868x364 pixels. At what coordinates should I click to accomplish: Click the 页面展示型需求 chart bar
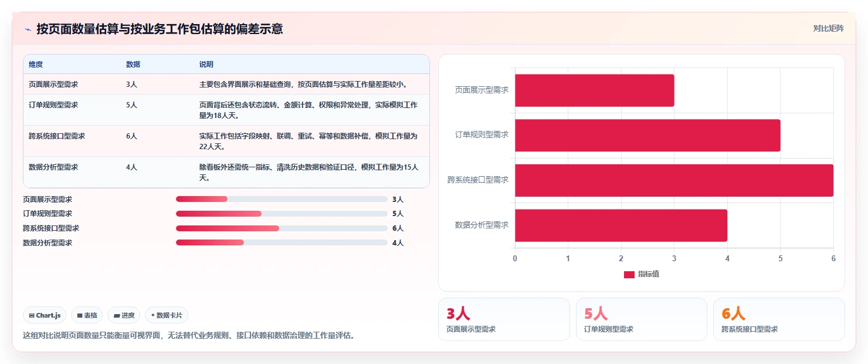[595, 90]
